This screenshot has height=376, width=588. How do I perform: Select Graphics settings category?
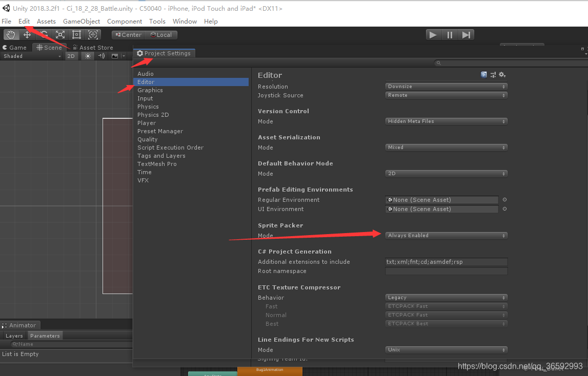pyautogui.click(x=191, y=90)
